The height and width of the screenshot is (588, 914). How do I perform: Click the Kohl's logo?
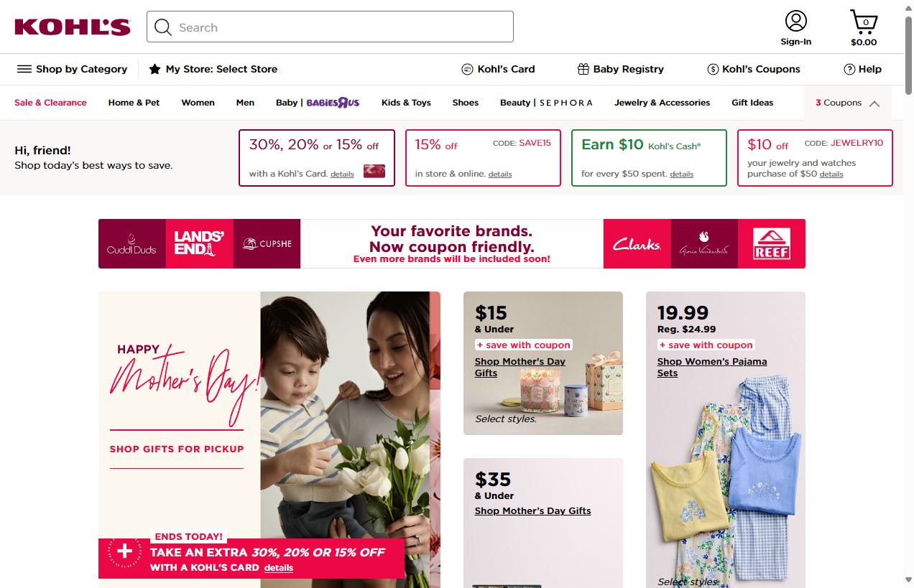click(73, 27)
